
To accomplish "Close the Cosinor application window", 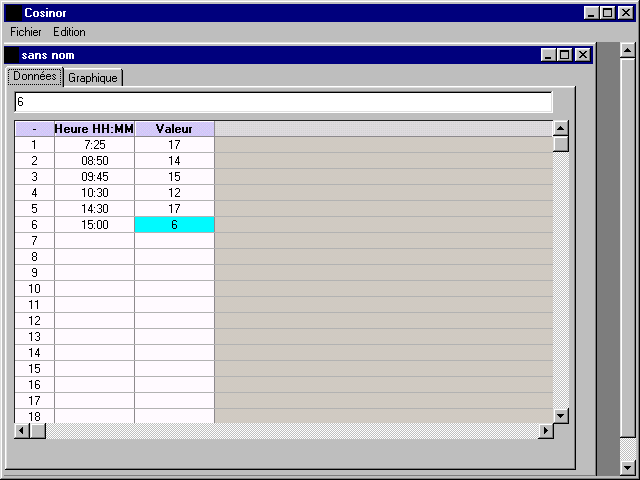I will point(626,13).
